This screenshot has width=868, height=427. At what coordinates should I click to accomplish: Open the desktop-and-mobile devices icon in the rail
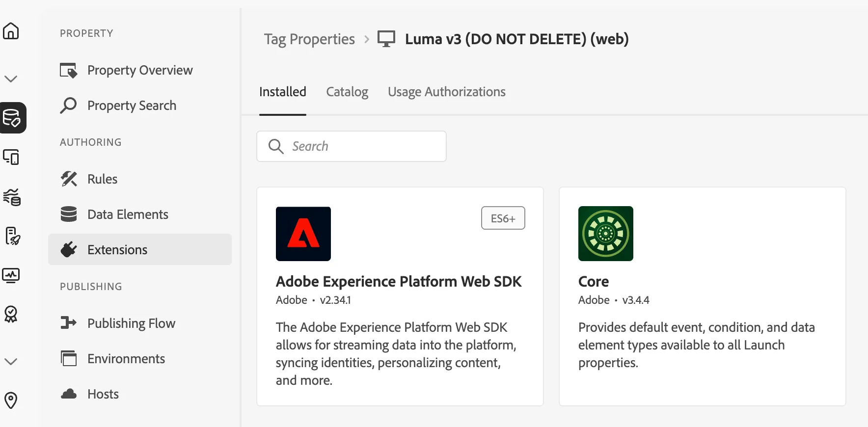click(x=11, y=157)
